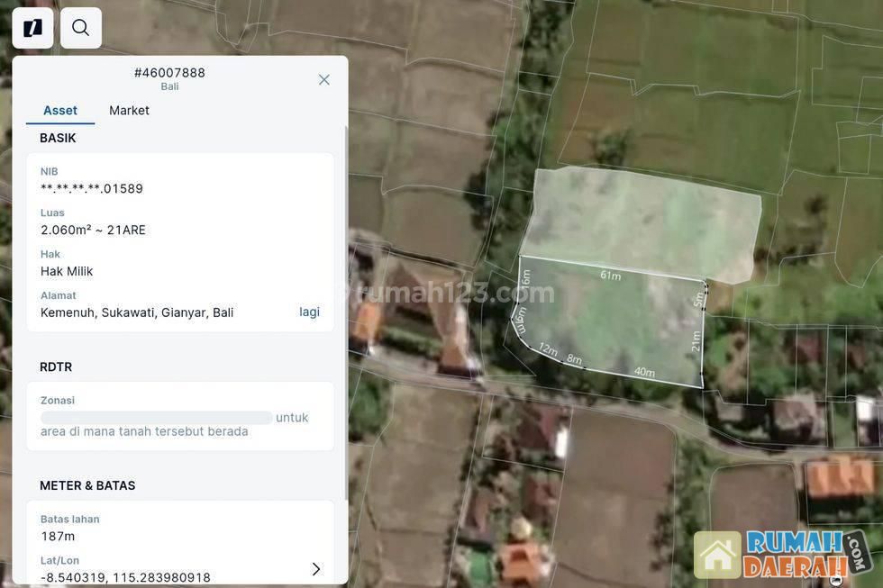Switch to the Asset tab
The height and width of the screenshot is (588, 883).
[60, 110]
